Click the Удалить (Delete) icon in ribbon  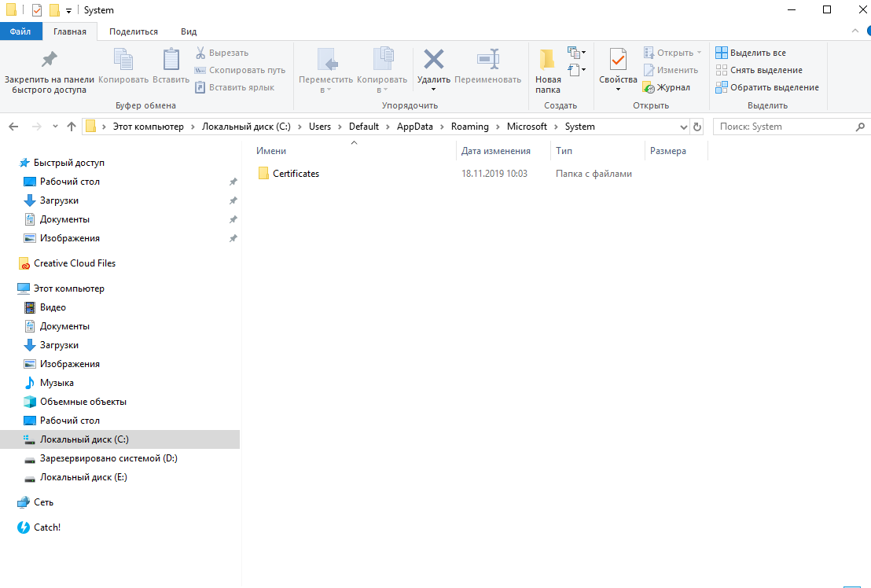[x=433, y=61]
